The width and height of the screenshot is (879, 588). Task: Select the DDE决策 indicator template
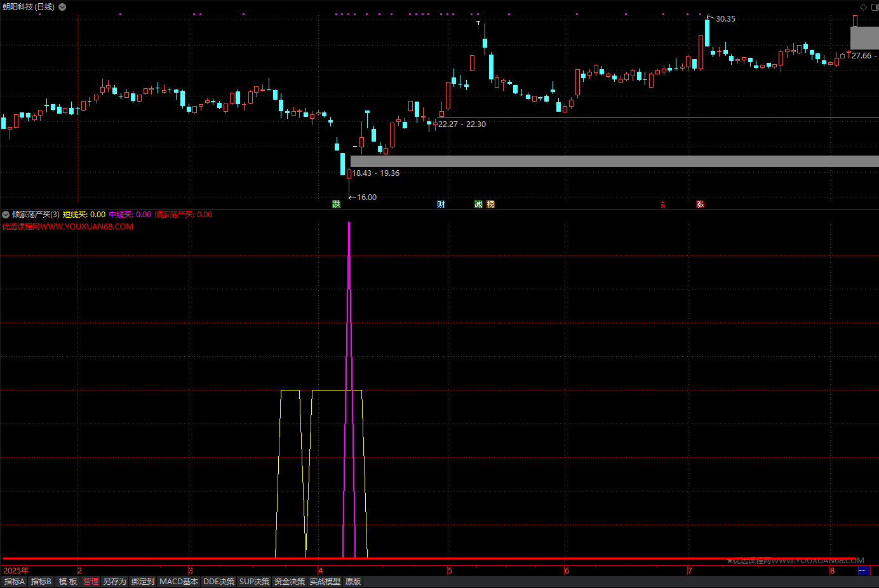(218, 582)
